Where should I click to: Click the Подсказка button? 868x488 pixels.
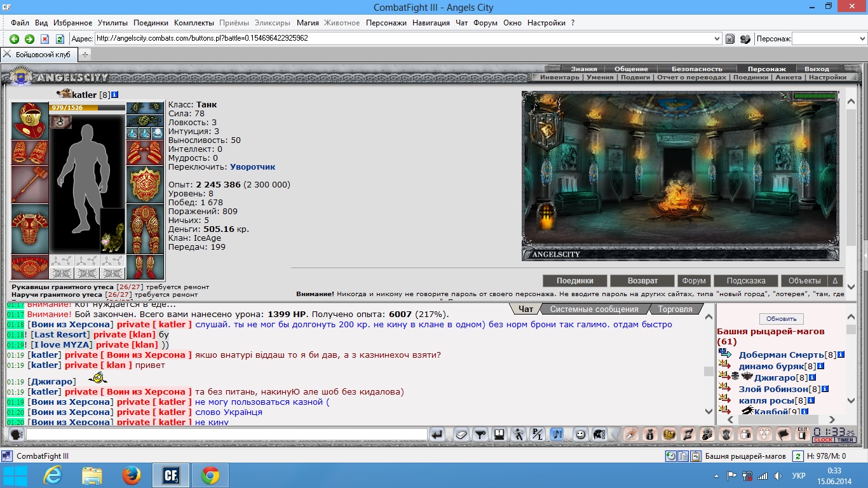(x=745, y=281)
